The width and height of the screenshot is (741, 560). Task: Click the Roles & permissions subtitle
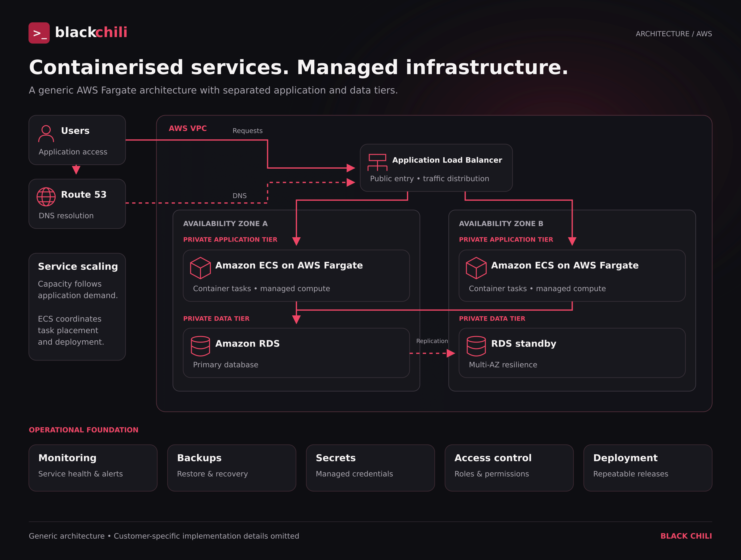pos(492,474)
